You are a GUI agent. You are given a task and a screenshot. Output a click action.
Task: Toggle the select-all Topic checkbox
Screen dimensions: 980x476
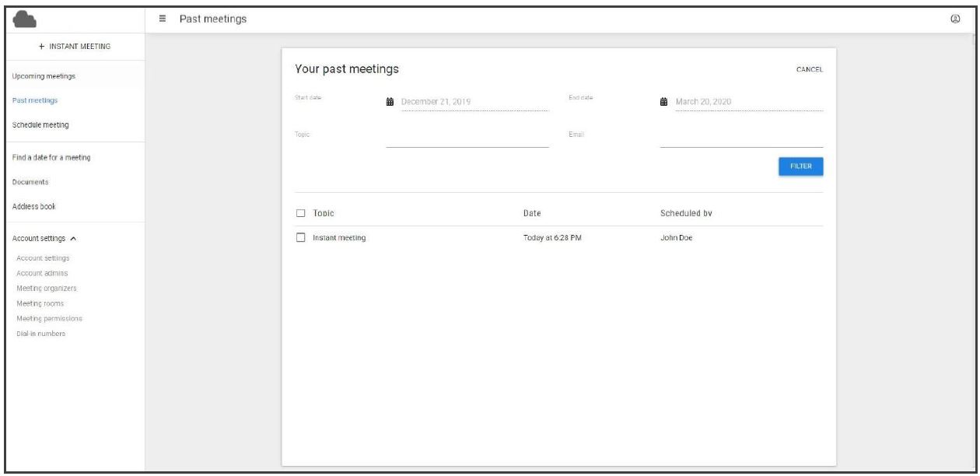coord(300,213)
